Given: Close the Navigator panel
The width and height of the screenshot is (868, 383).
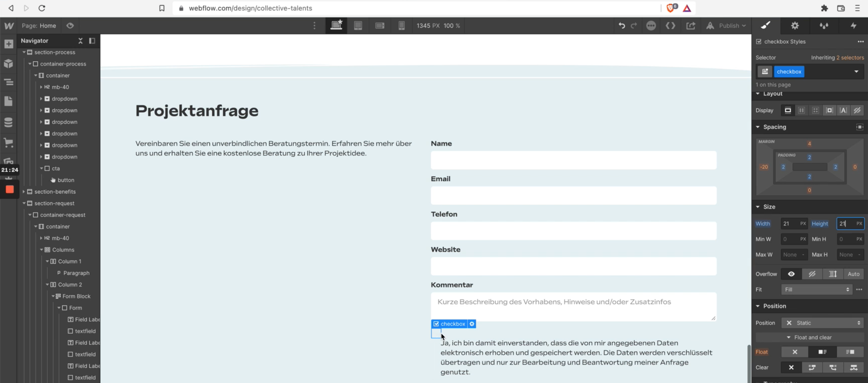Looking at the screenshot, I should click(x=80, y=41).
